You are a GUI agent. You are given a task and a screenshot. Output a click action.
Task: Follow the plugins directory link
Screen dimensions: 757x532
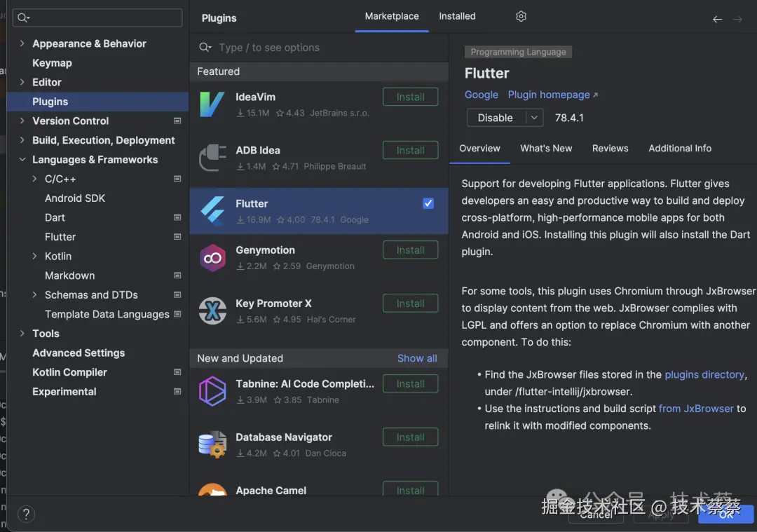click(704, 374)
